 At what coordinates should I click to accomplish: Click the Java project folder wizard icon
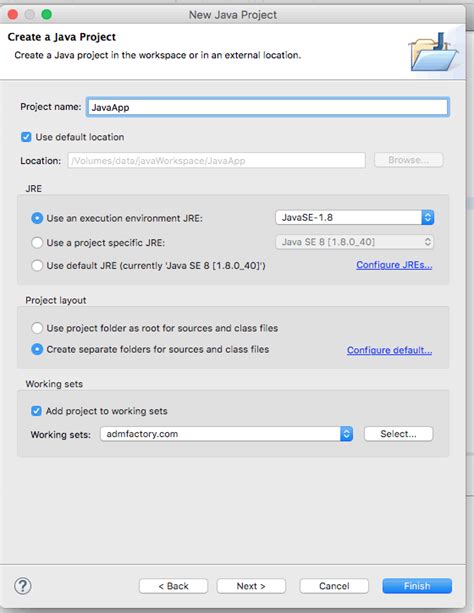tap(433, 52)
